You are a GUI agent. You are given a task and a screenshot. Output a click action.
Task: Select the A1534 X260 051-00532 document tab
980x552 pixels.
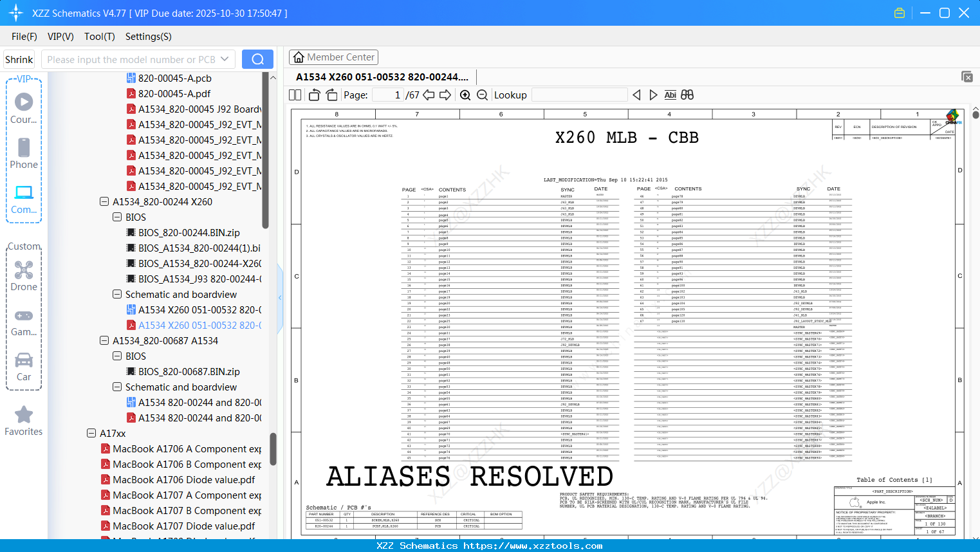(382, 77)
